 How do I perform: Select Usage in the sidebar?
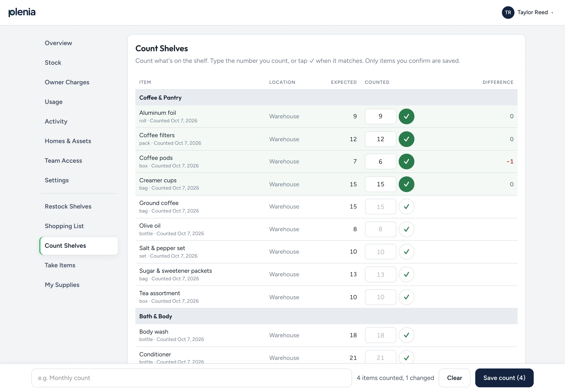[x=54, y=102]
